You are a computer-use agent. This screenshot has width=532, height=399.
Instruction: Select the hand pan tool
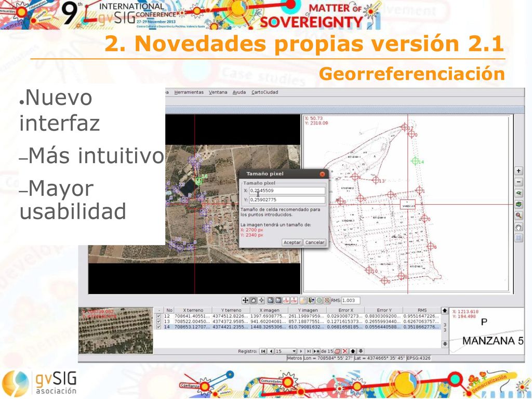click(x=518, y=227)
